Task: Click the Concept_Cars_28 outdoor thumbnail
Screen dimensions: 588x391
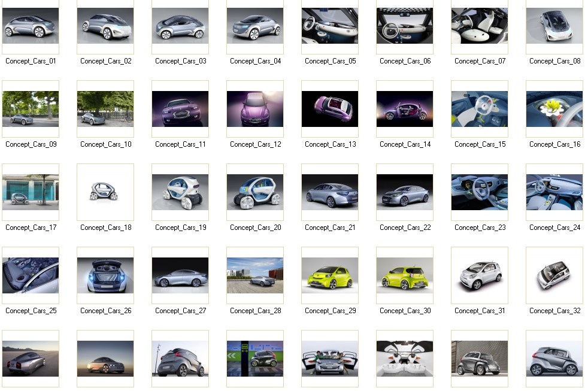Action: click(x=255, y=275)
